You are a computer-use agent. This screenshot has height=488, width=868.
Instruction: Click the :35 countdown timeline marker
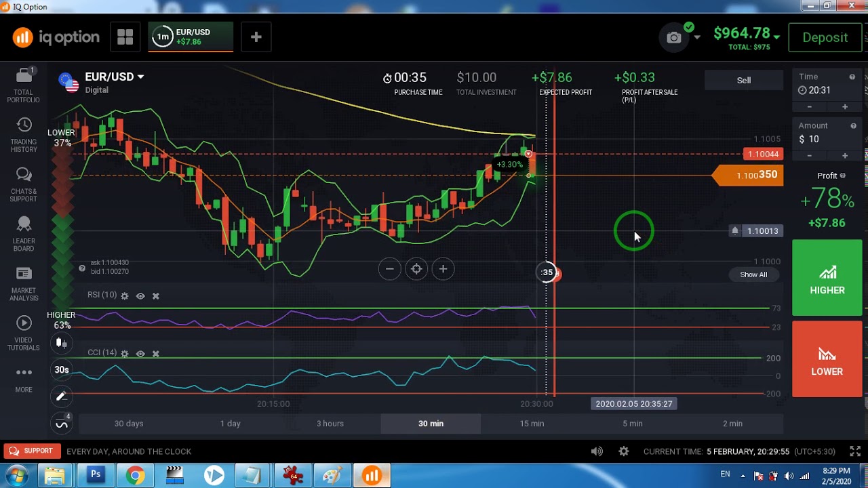547,272
